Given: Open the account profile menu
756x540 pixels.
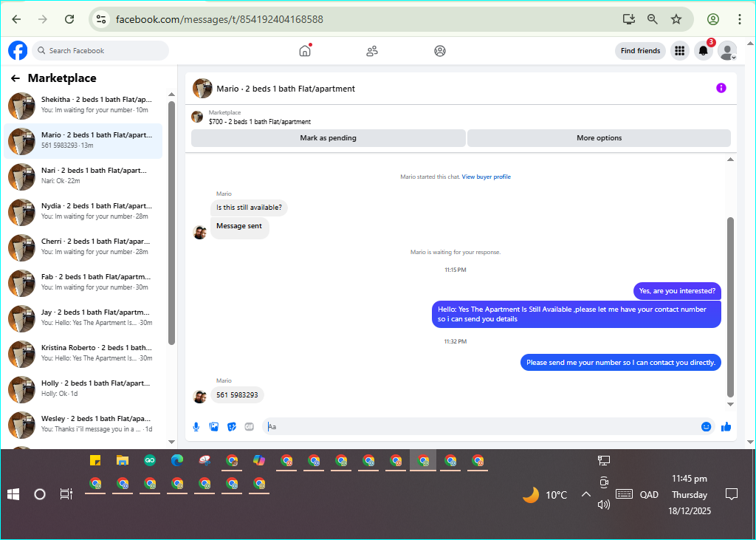Looking at the screenshot, I should [x=727, y=51].
